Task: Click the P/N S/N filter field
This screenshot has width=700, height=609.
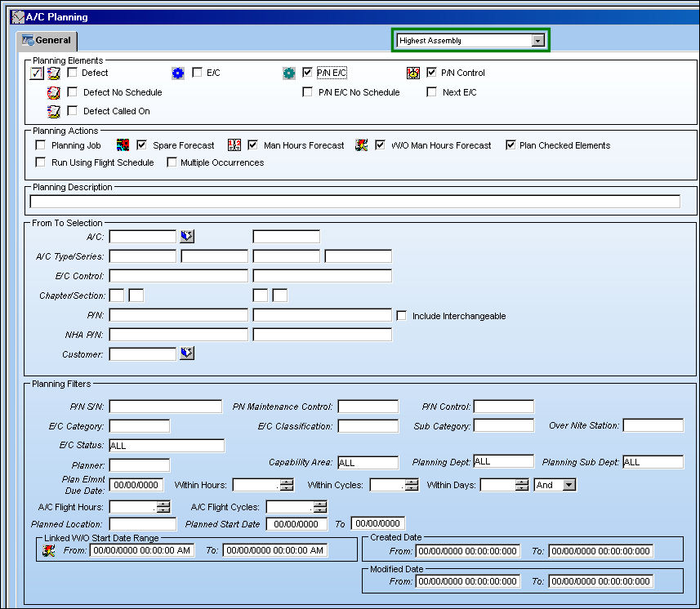Action: pos(166,407)
